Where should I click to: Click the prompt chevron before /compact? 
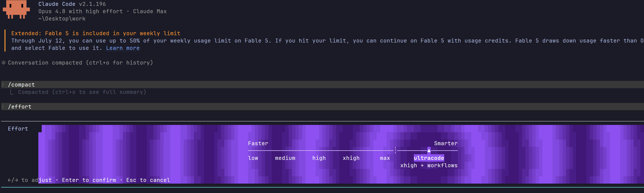coord(3,85)
